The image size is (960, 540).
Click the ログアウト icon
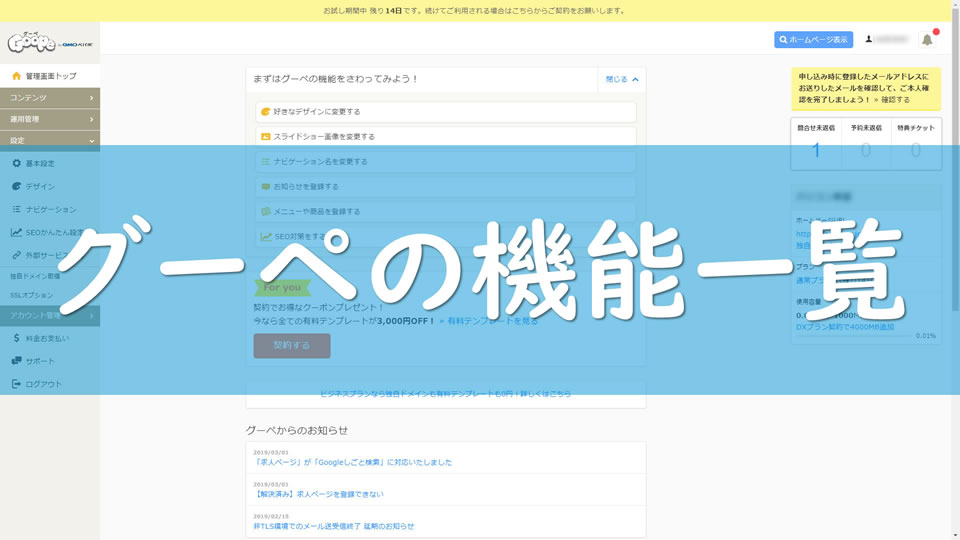click(x=17, y=384)
